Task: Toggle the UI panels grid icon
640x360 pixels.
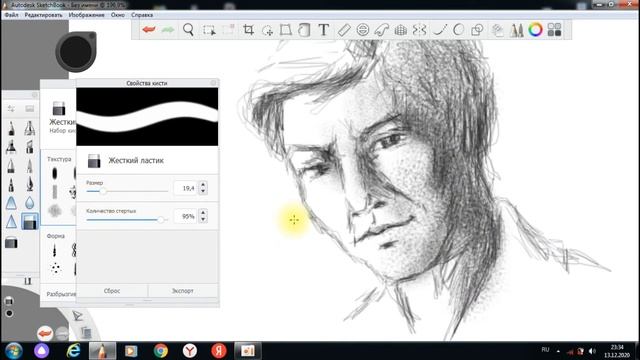Action: (x=554, y=30)
